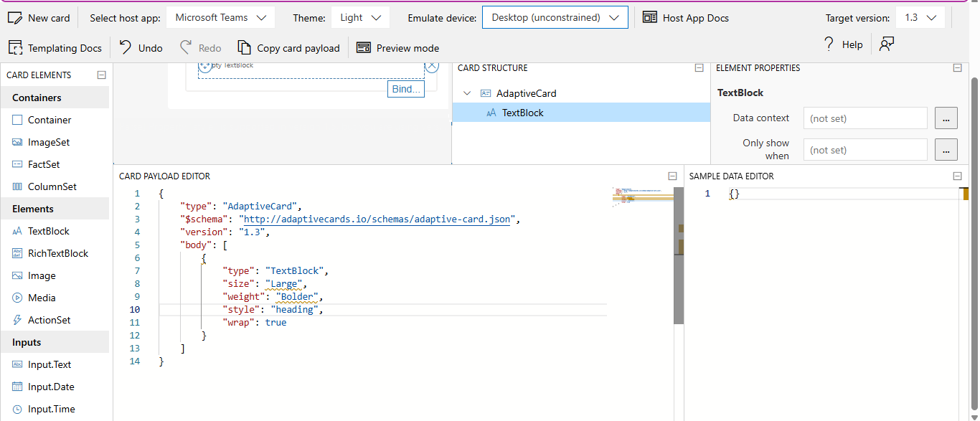The width and height of the screenshot is (980, 421).
Task: Open the Theme dropdown
Action: pyautogui.click(x=361, y=18)
